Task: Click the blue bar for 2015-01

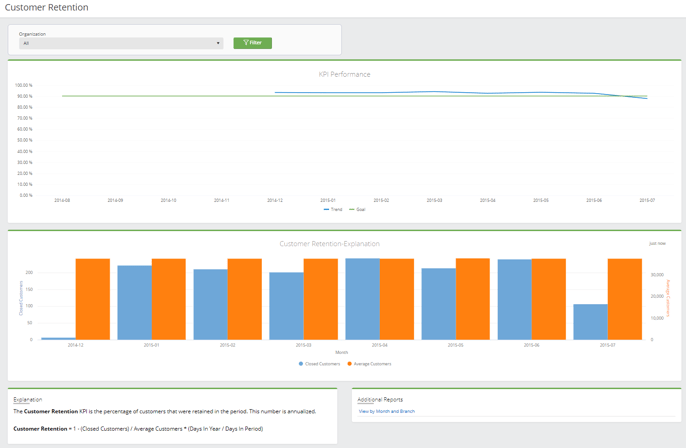Action: point(134,302)
